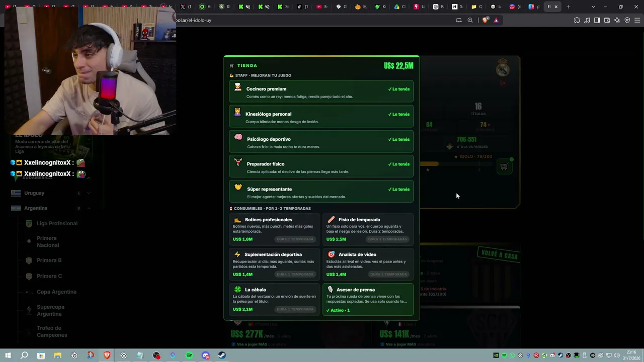Open Discord from the taskbar

[x=205, y=355]
